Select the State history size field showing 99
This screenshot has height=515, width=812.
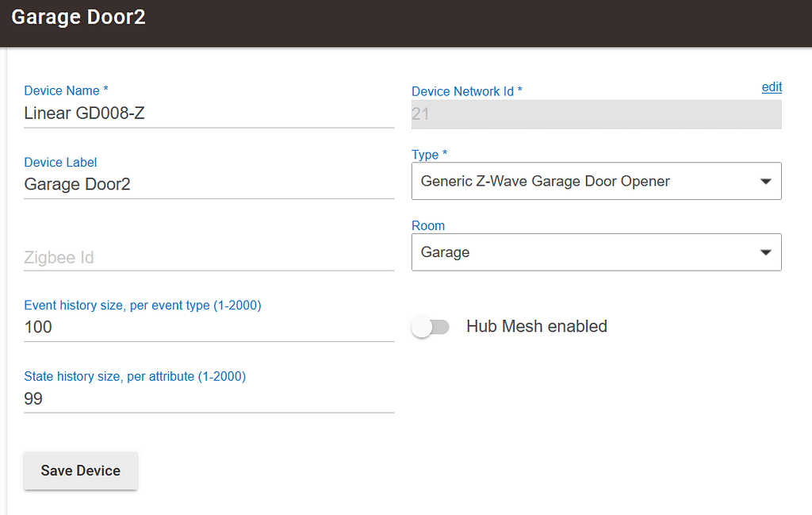[x=209, y=398]
